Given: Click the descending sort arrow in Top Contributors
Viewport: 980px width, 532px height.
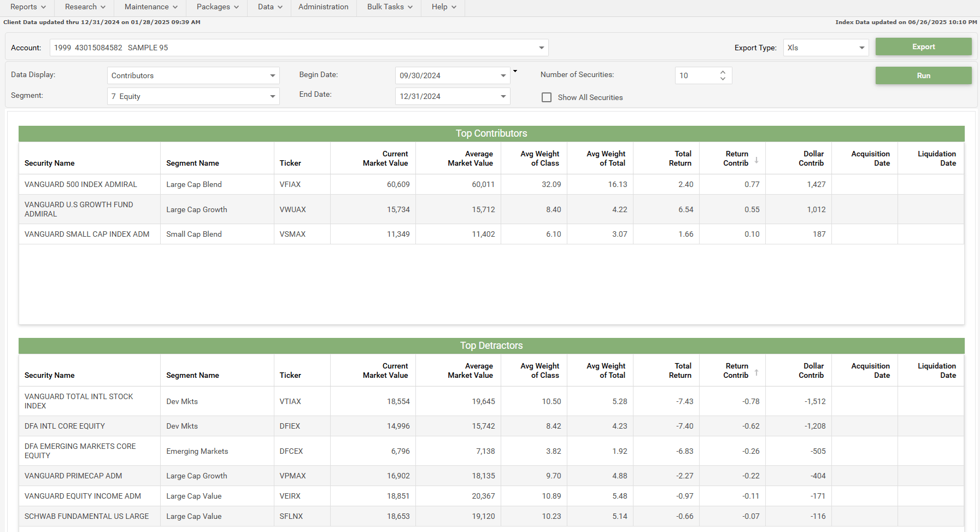Looking at the screenshot, I should [x=756, y=160].
